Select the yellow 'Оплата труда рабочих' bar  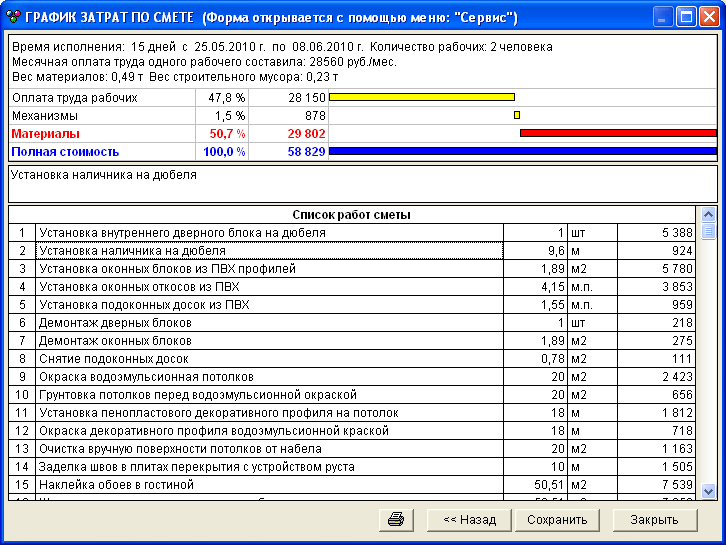(x=421, y=97)
